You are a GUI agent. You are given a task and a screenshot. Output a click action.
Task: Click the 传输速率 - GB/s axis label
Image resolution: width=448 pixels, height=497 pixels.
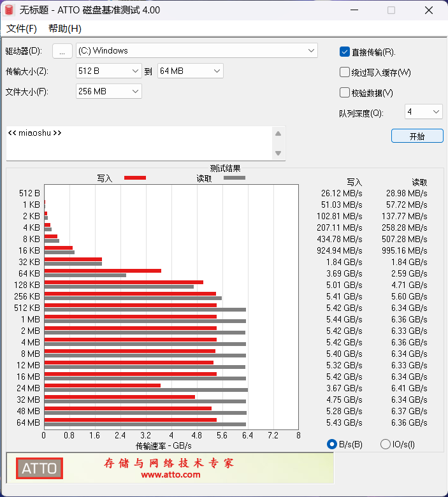pyautogui.click(x=164, y=446)
